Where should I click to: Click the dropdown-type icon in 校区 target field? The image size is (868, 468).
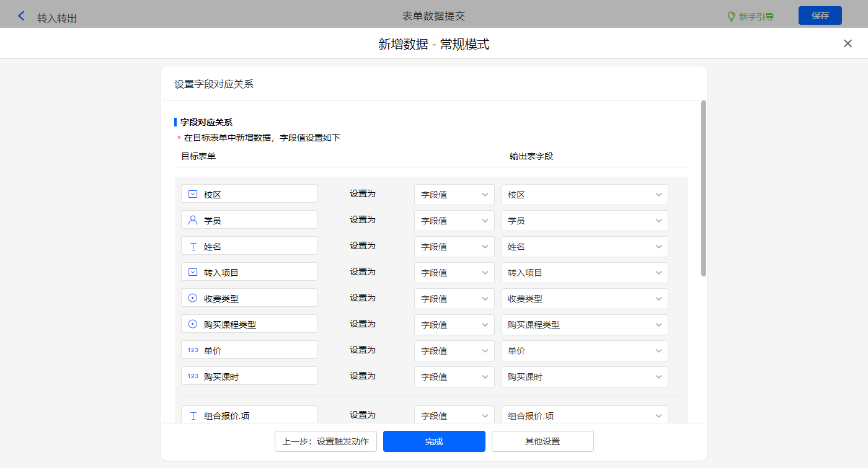point(193,194)
